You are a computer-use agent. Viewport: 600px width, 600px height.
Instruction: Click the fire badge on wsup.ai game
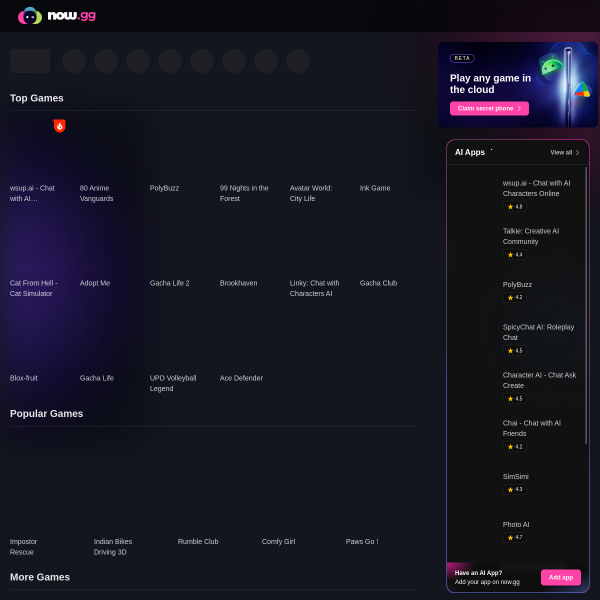59,126
